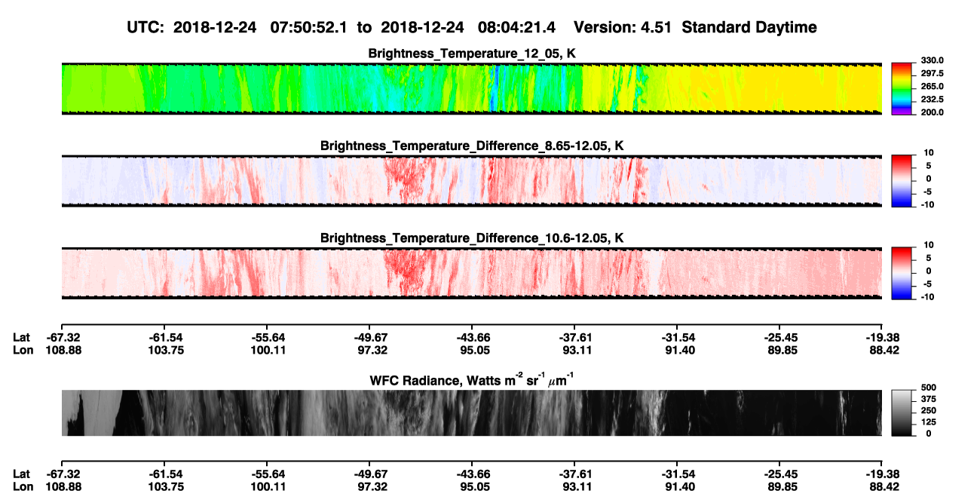Click 'Lon' label on axis above WFC panel

(23, 350)
